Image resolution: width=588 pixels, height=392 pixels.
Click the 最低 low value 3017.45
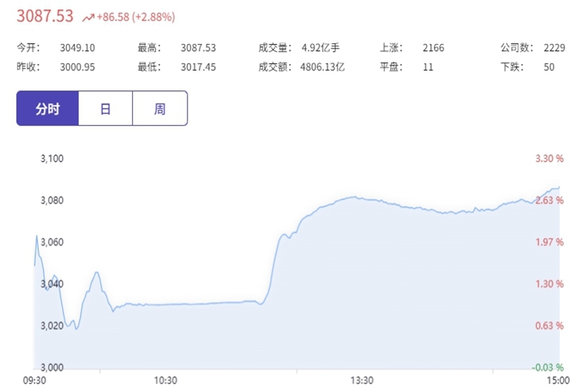pos(198,67)
